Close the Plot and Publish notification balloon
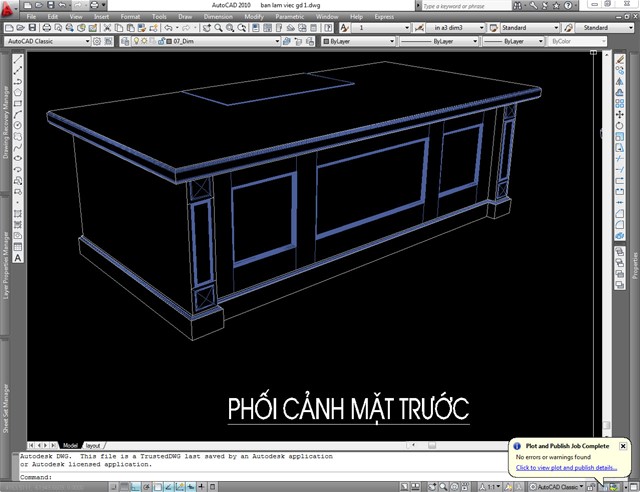This screenshot has width=640, height=492. pos(623,446)
